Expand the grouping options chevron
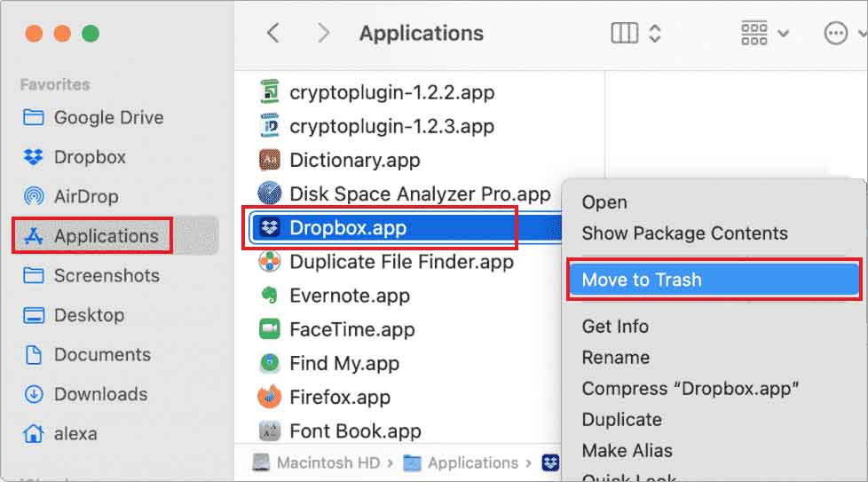Screen dimensions: 868x482 [784, 34]
